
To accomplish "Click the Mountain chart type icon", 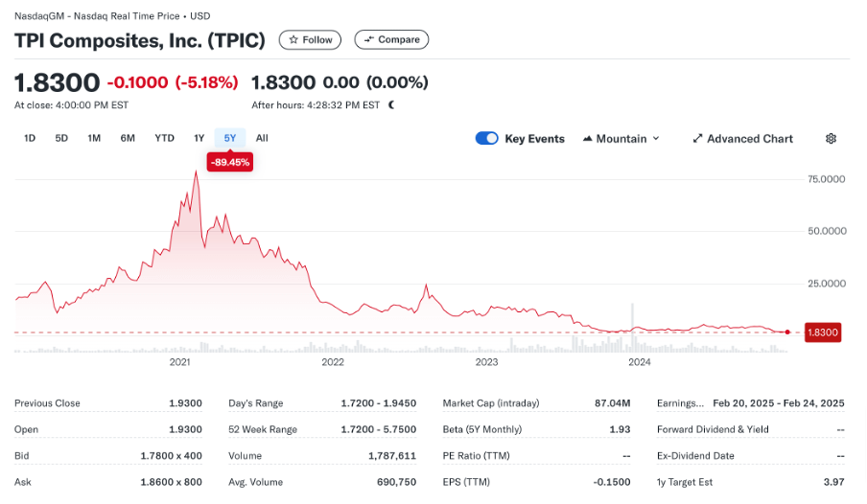I will (587, 139).
